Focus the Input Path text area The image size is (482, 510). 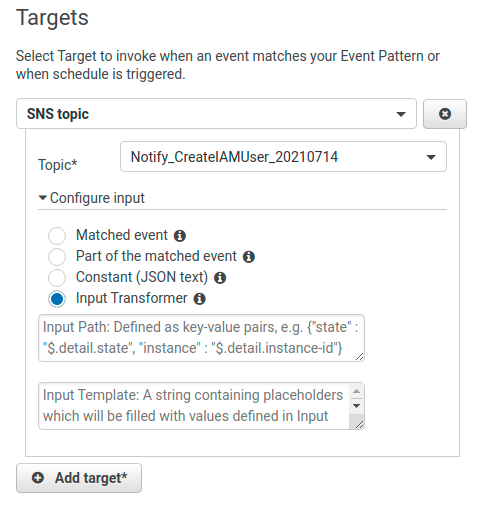(201, 338)
